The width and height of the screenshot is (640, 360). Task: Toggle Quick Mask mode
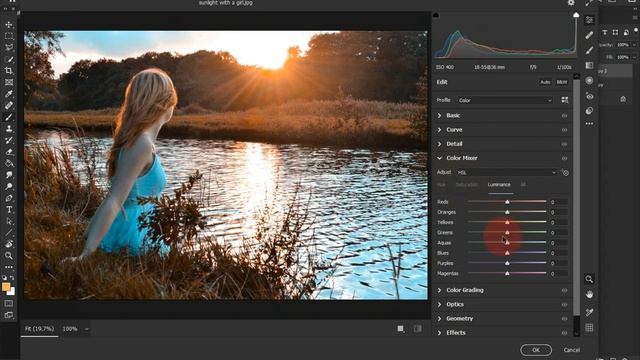pyautogui.click(x=9, y=304)
